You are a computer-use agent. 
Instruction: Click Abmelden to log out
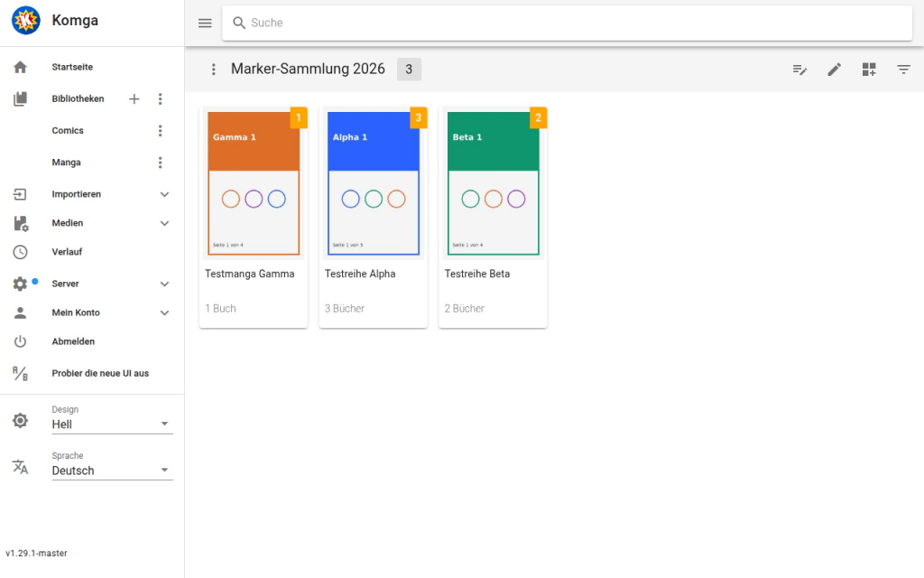pos(73,341)
